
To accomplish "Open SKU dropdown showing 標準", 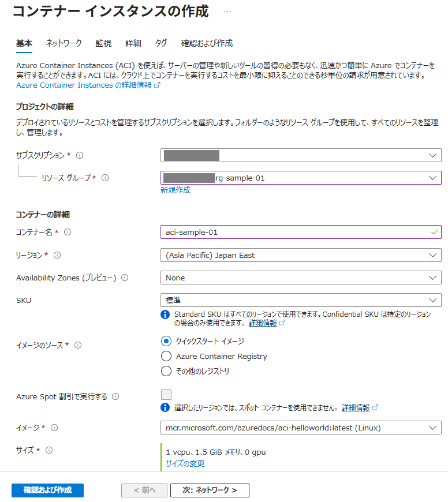I will pyautogui.click(x=301, y=300).
